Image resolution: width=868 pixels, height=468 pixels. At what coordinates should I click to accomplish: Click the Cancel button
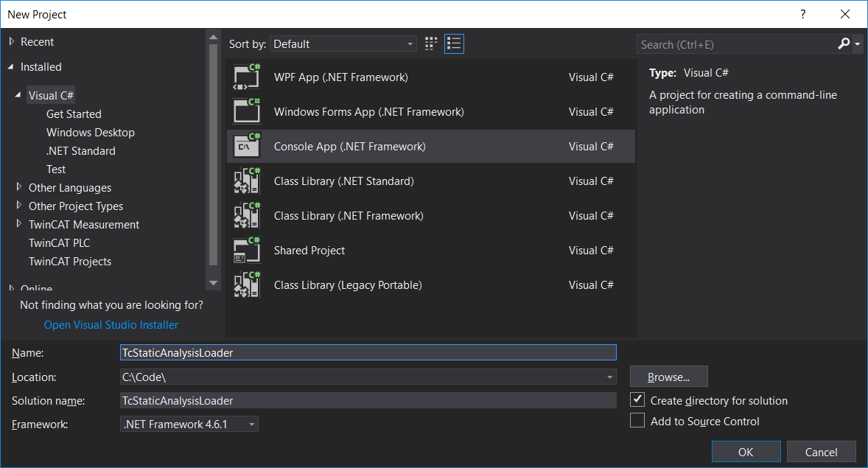[x=821, y=452]
